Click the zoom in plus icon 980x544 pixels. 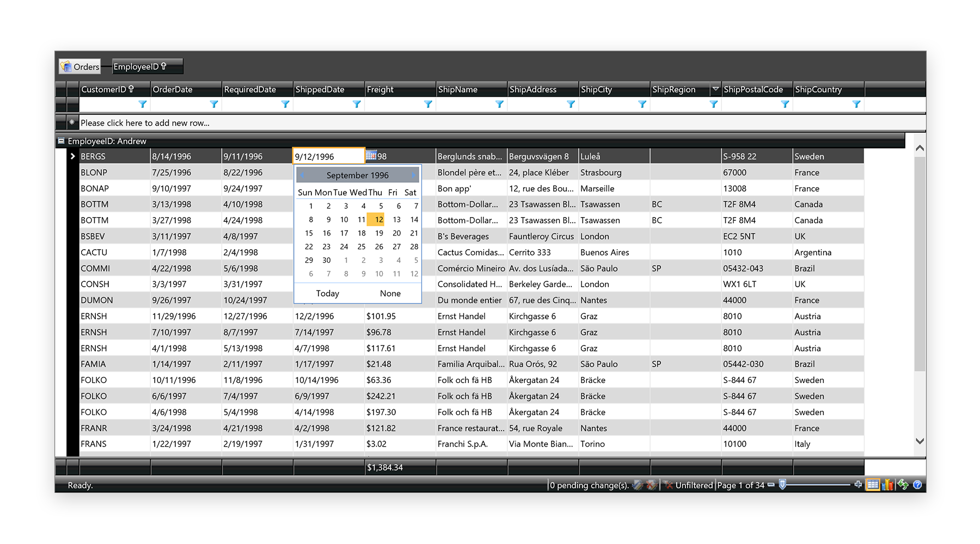pos(858,484)
